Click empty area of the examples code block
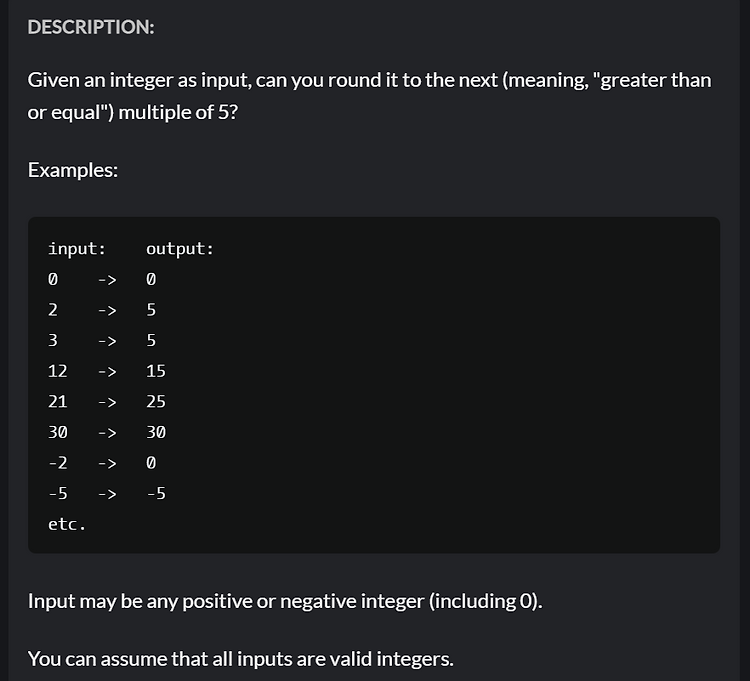 454,383
